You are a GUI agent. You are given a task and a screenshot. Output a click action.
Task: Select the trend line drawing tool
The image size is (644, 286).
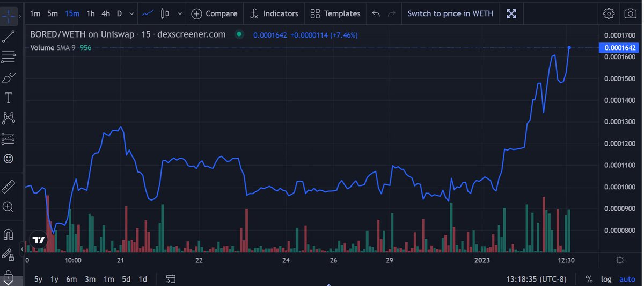[8, 37]
